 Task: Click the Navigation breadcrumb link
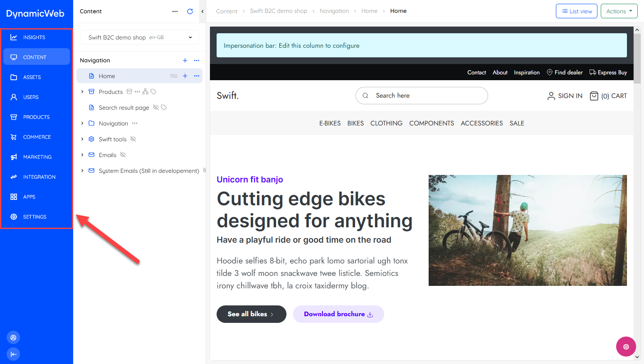point(334,11)
